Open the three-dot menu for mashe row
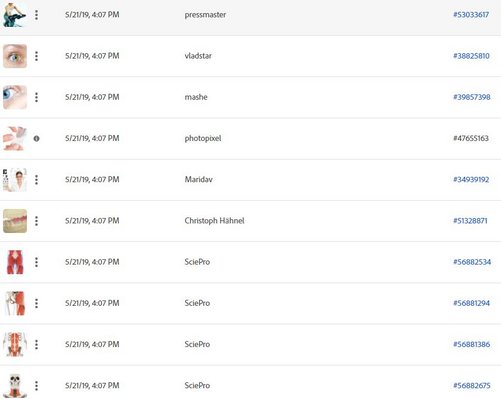501x399 pixels. pos(36,97)
